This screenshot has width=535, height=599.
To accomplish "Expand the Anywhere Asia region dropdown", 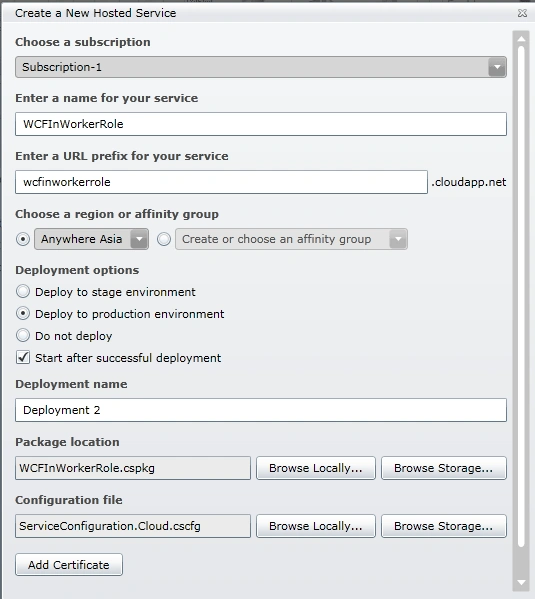I will [139, 239].
